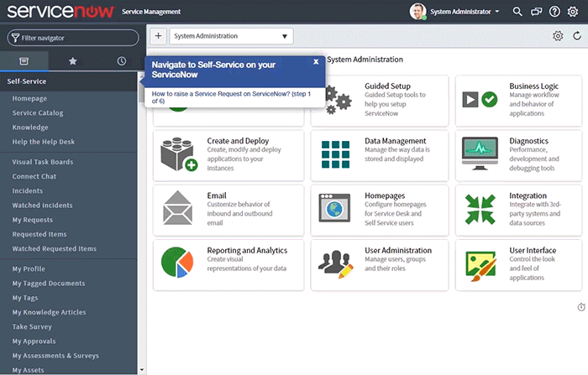
Task: Open the User Administration title link
Action: (x=398, y=250)
